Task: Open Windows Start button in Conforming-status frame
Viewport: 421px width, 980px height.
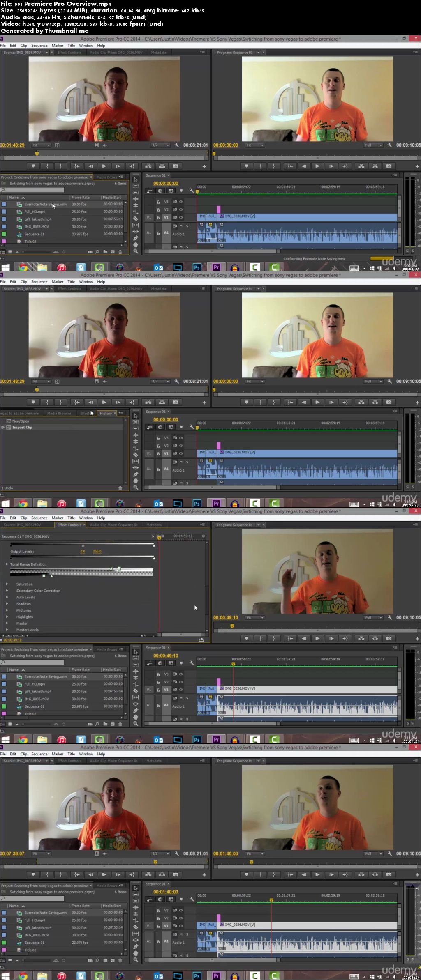Action: tap(5, 267)
